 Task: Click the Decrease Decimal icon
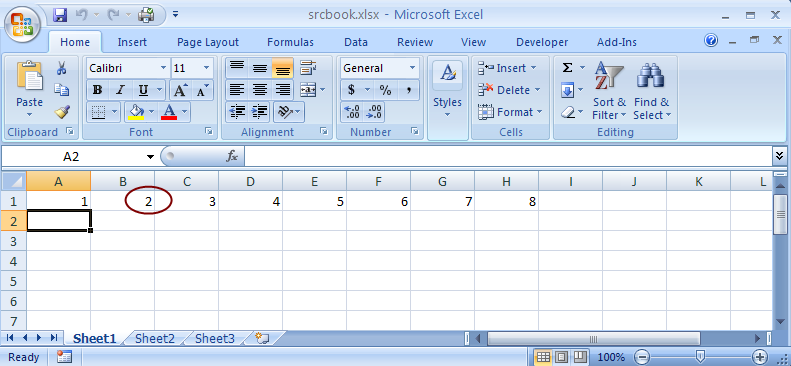374,112
